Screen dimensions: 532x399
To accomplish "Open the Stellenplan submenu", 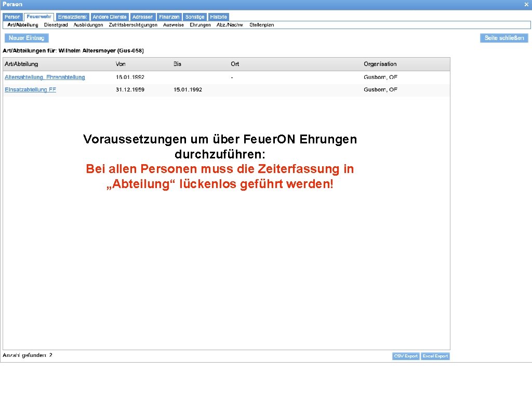I will (x=262, y=25).
